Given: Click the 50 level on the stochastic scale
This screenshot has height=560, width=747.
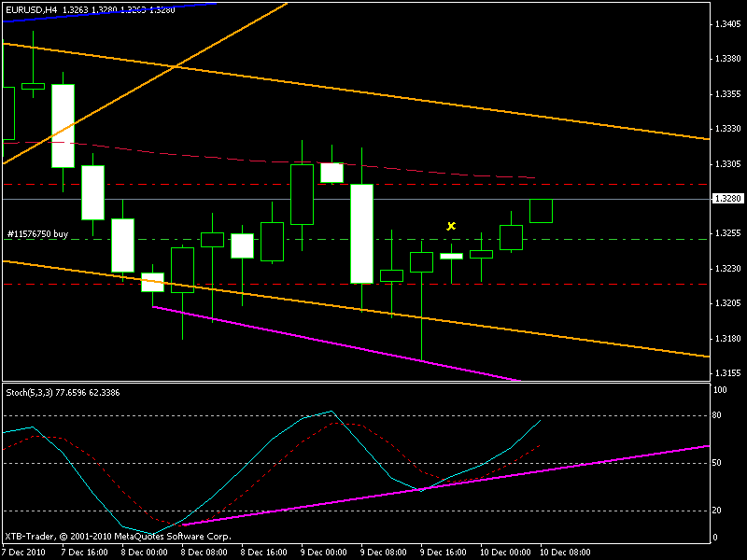Looking at the screenshot, I should 717,463.
